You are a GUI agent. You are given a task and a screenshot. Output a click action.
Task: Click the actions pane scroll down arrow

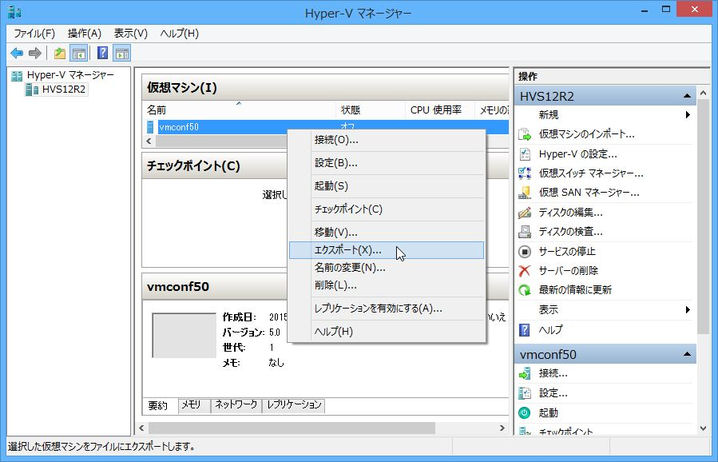pos(703,428)
